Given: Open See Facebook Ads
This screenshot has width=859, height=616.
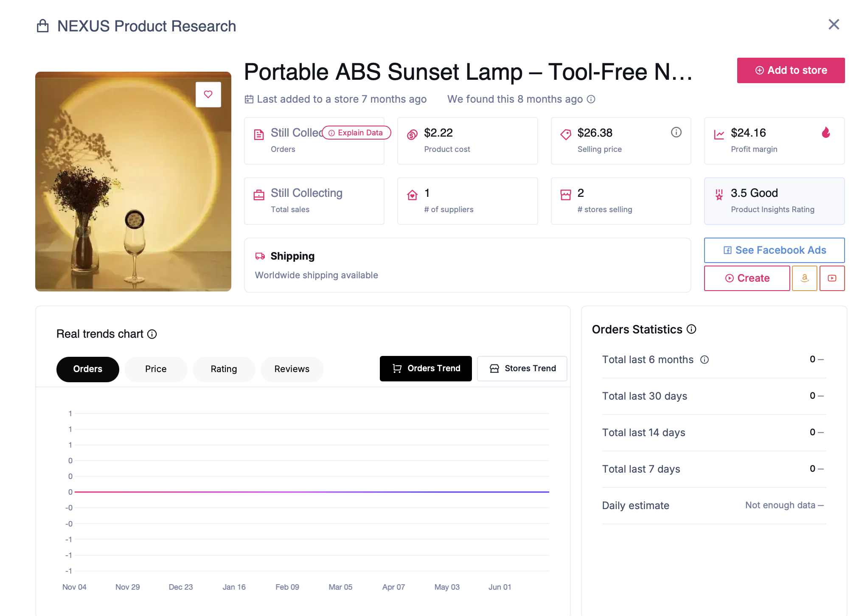Looking at the screenshot, I should pyautogui.click(x=774, y=250).
